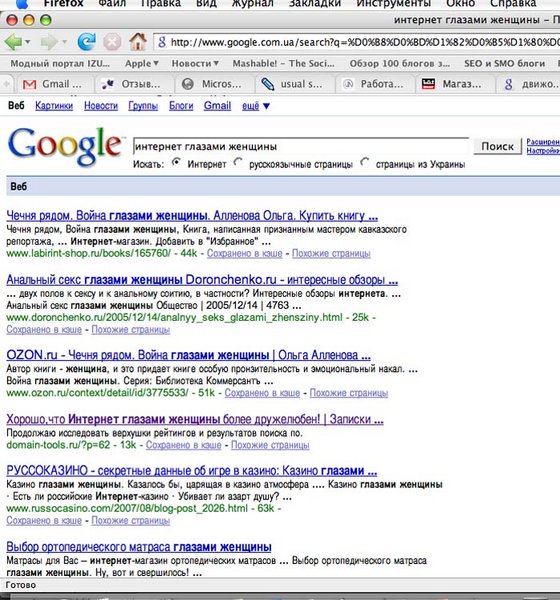This screenshot has width=560, height=600.
Task: Click the grey forward arrow button
Action: (x=49, y=42)
